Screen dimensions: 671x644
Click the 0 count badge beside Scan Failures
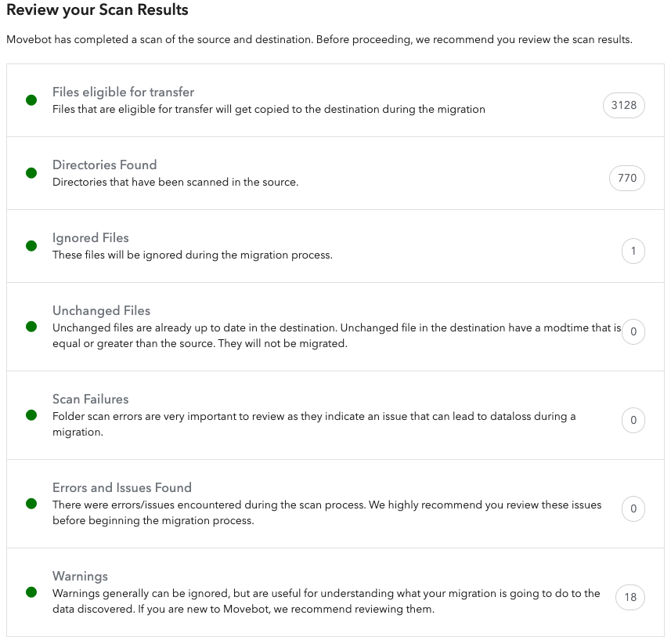click(633, 420)
